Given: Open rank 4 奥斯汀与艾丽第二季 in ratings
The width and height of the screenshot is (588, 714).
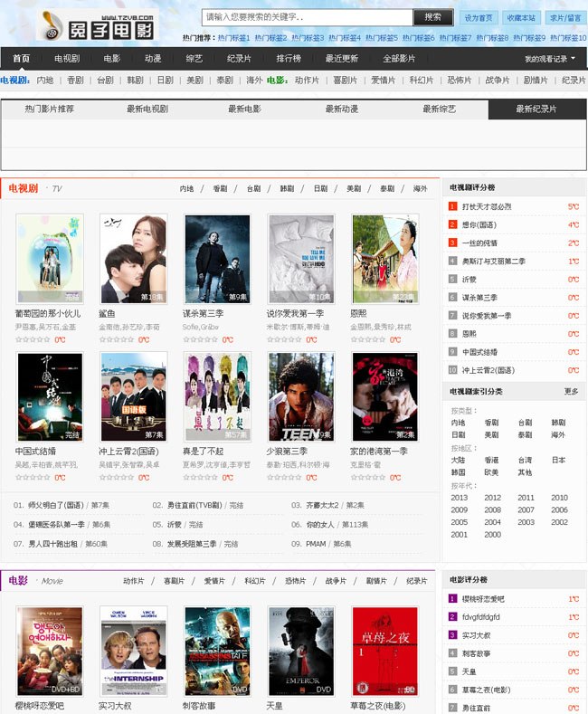Looking at the screenshot, I should tap(493, 262).
